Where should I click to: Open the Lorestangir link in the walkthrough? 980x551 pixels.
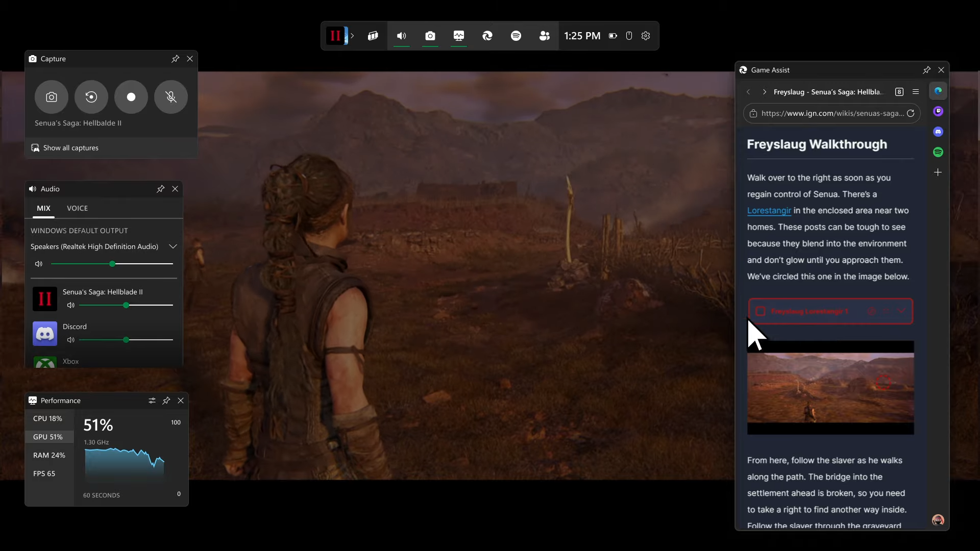(x=769, y=210)
